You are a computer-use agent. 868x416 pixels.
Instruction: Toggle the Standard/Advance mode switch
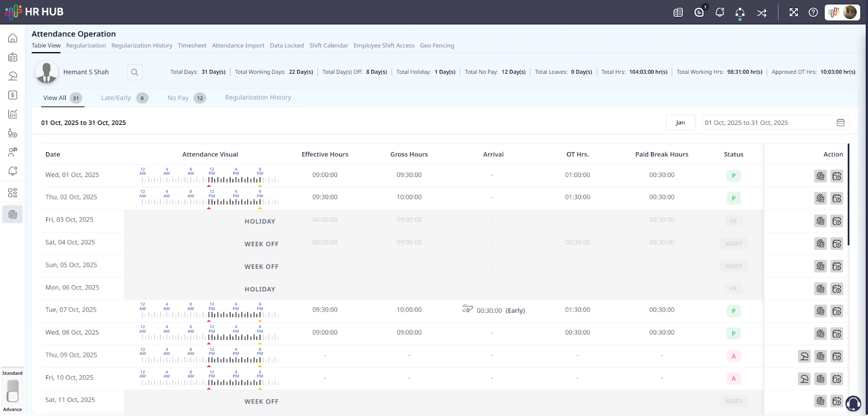(12, 391)
